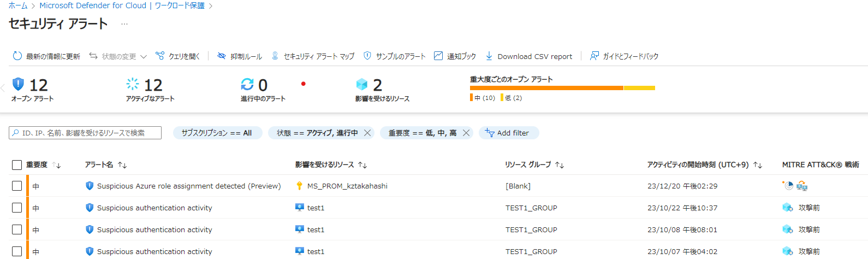
Task: Go to the Home (ホーム) breadcrumb
Action: [x=18, y=5]
